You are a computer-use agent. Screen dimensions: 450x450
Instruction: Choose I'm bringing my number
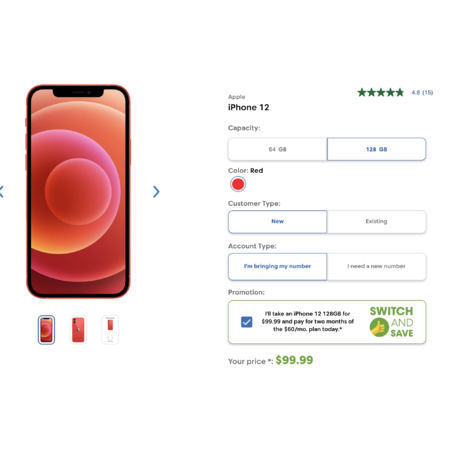click(278, 266)
